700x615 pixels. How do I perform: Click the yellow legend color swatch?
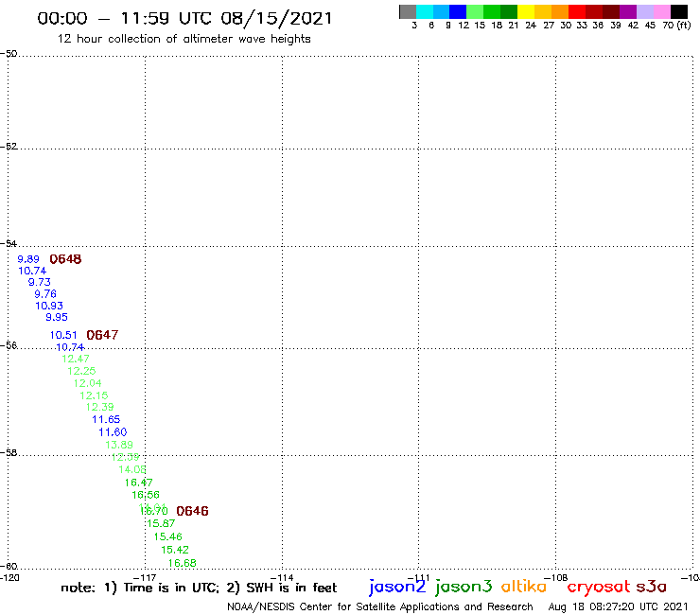[526, 11]
